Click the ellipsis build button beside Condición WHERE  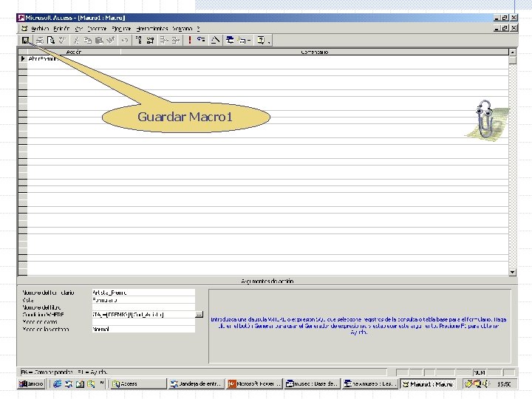tap(199, 315)
